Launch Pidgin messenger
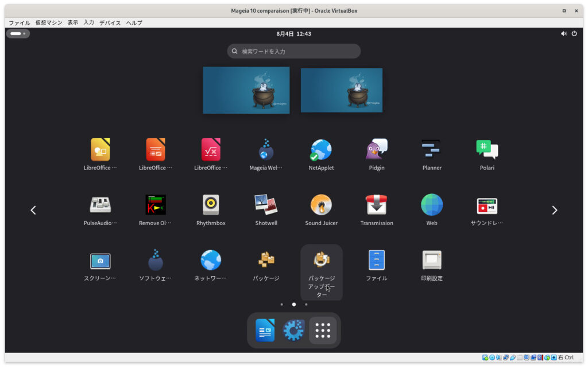This screenshot has width=588, height=368. click(x=377, y=150)
